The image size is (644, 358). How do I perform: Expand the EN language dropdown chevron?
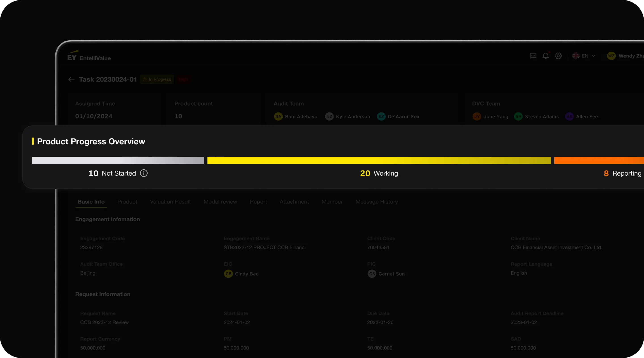tap(593, 56)
